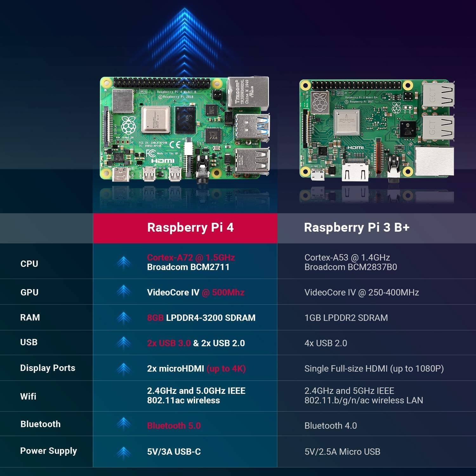
Task: Click the red Bluetooth 5.0 text
Action: pos(174,426)
